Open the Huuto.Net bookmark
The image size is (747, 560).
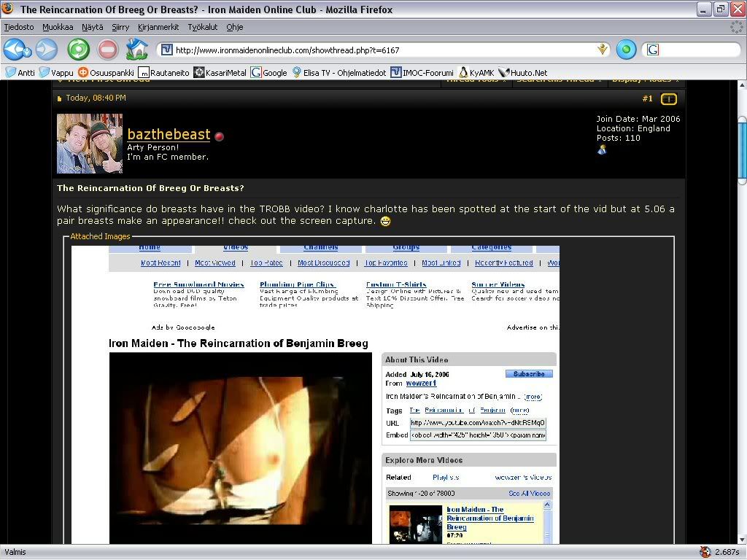click(x=522, y=72)
